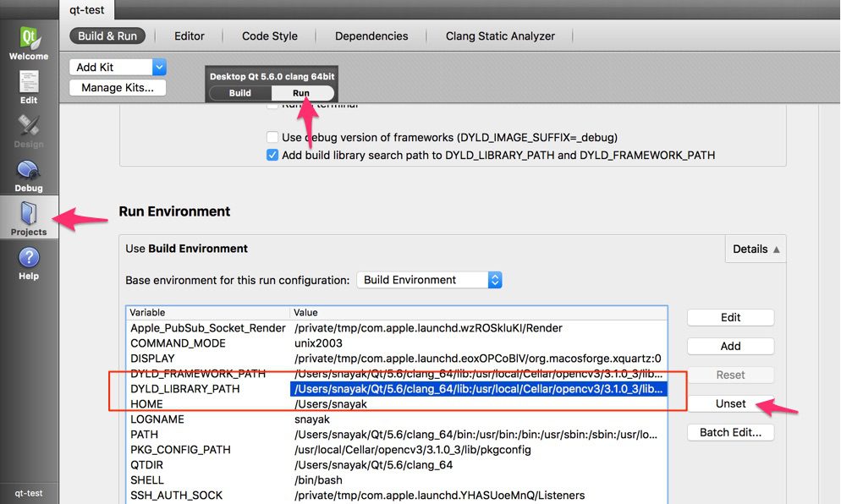Select the DISPLAY variable row
The image size is (841, 504).
pos(397,359)
